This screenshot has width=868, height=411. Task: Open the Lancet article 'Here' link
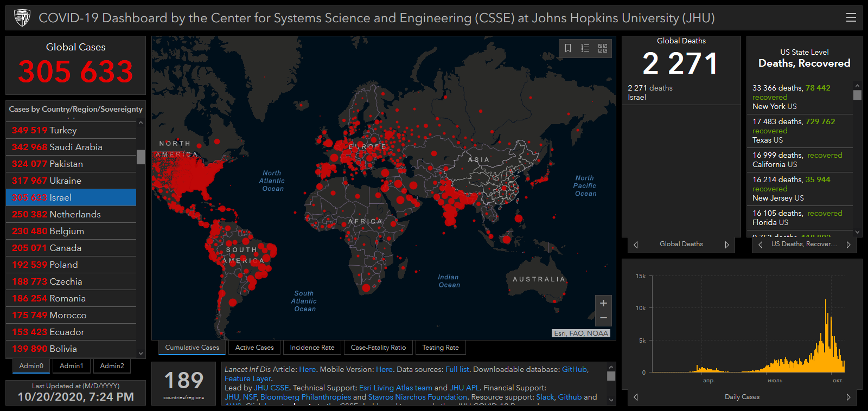point(307,369)
